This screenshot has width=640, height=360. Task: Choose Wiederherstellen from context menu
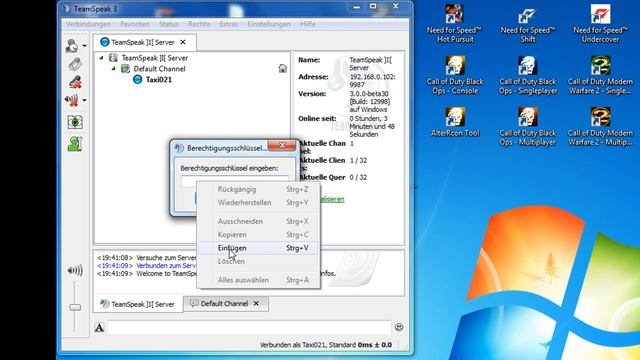click(258, 202)
